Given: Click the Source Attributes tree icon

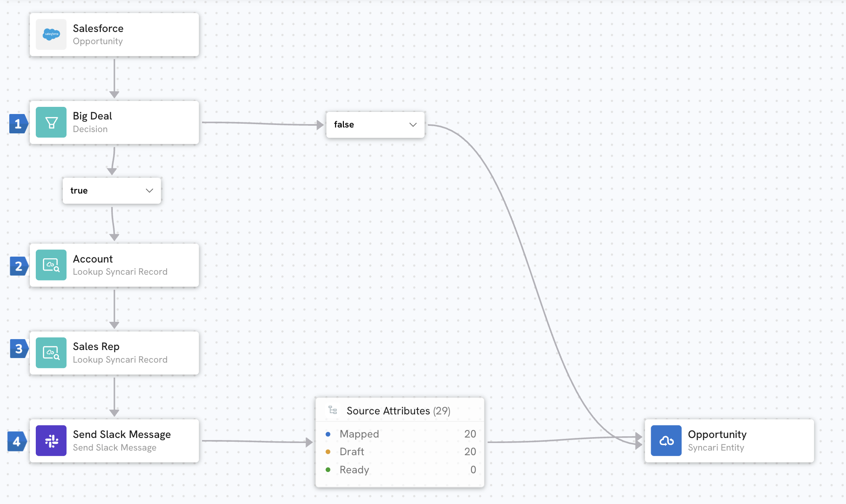Looking at the screenshot, I should click(x=333, y=410).
